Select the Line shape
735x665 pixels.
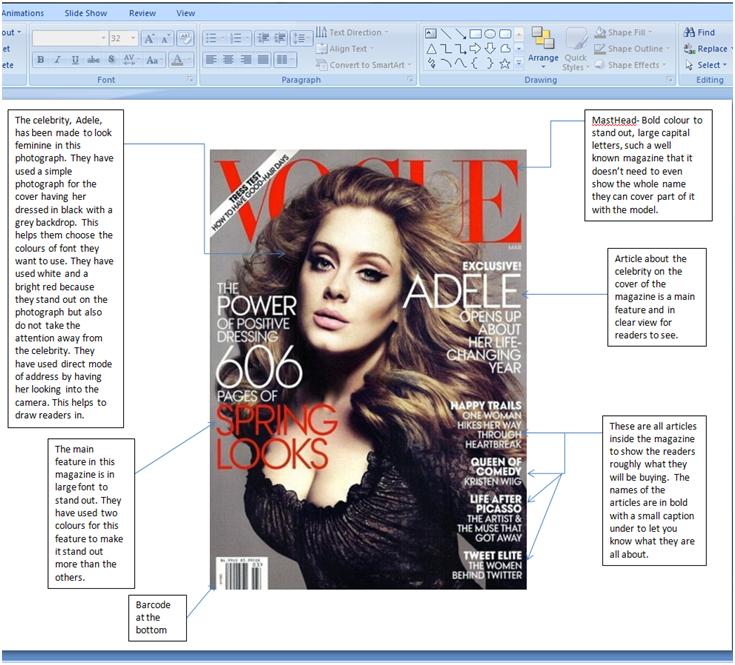point(446,33)
